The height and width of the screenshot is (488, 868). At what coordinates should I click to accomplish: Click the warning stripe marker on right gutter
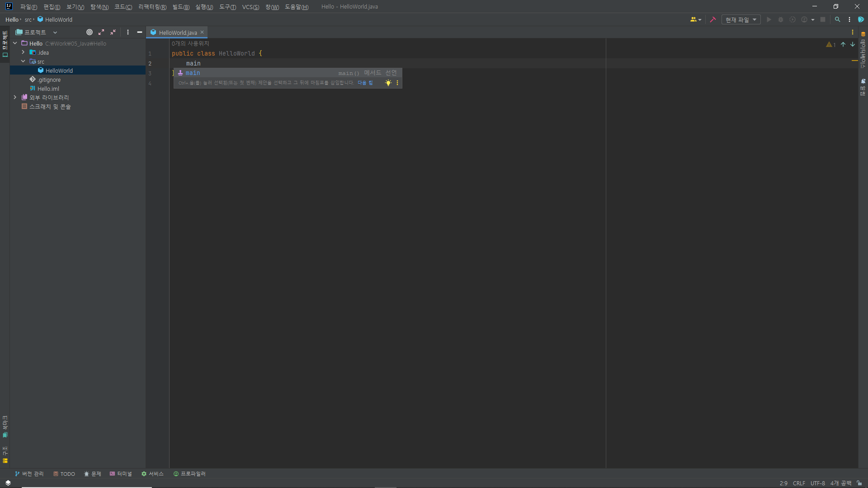(x=854, y=61)
